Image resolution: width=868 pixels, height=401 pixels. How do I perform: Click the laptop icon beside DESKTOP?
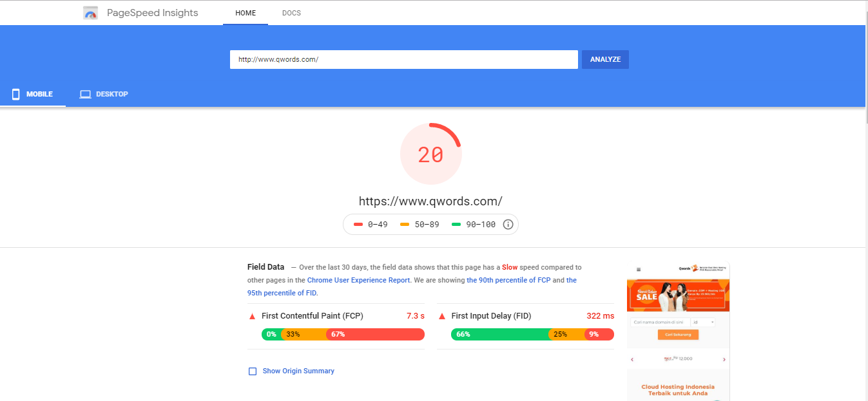point(85,94)
